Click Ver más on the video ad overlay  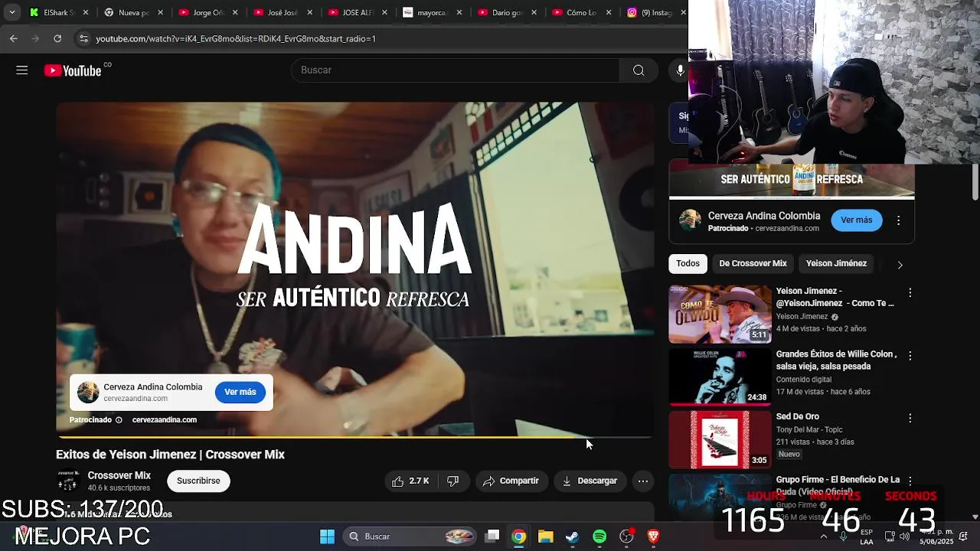coord(240,392)
